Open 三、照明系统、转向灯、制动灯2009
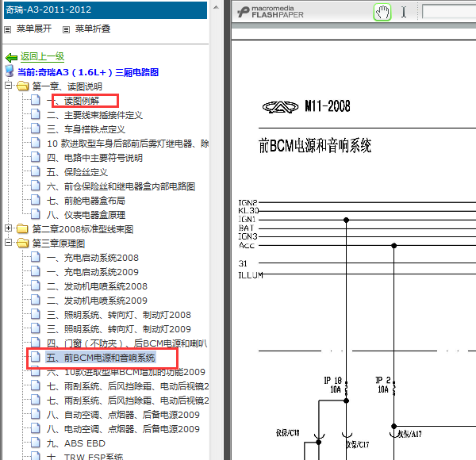The width and height of the screenshot is (476, 460). 119,329
